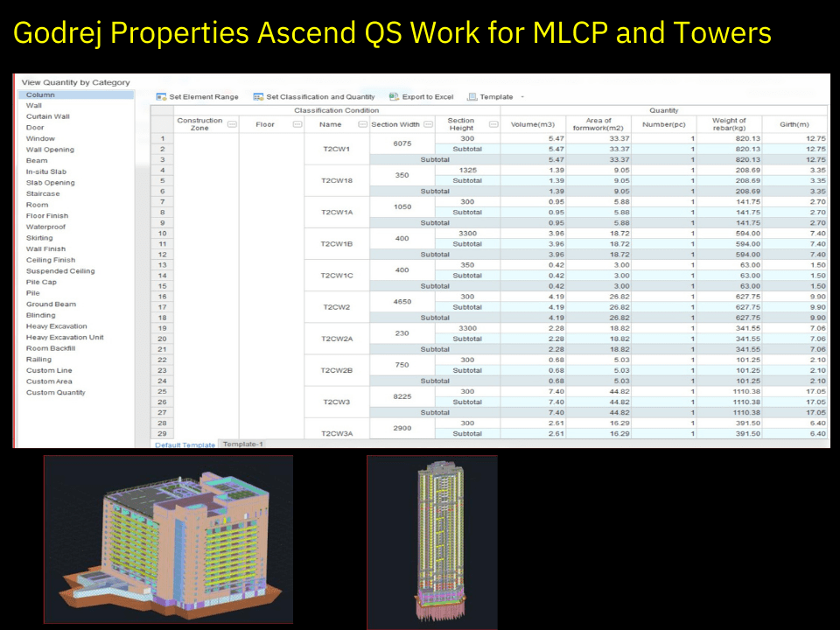Select the Wall Opening category
840x630 pixels.
click(50, 150)
